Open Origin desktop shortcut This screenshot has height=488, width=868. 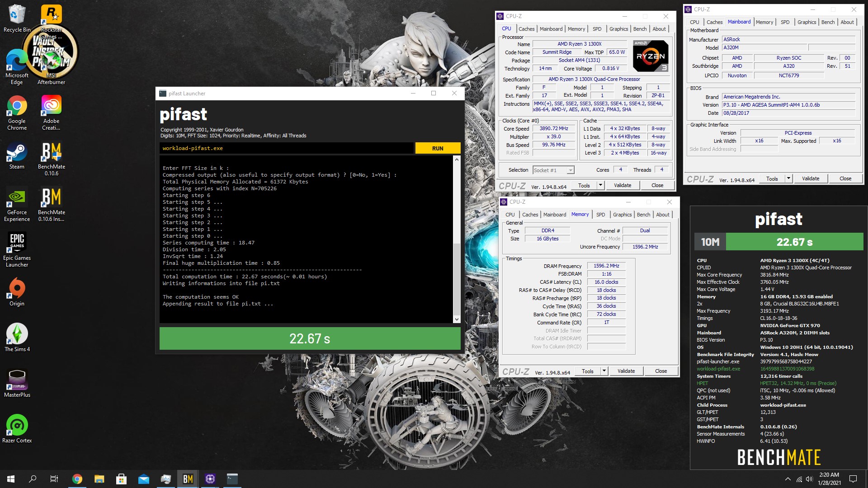pyautogui.click(x=17, y=292)
